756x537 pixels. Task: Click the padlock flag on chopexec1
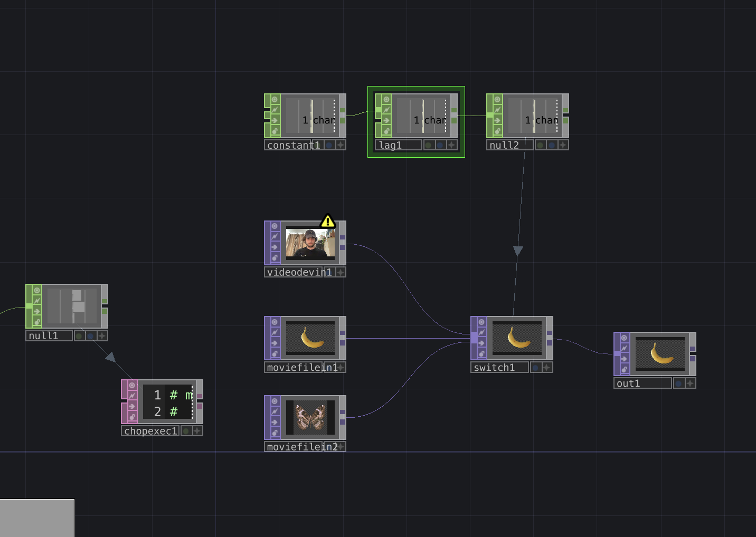coord(132,417)
